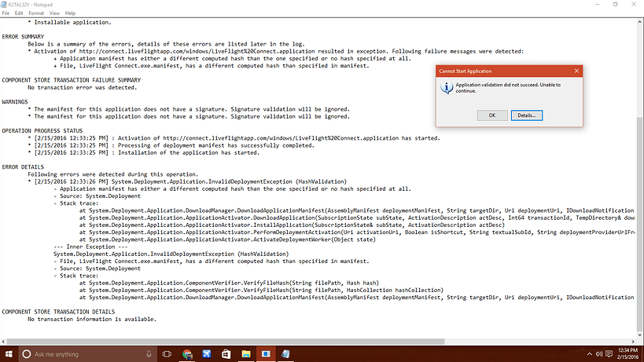Minimize the Notepad window
The image size is (644, 362).
click(598, 5)
